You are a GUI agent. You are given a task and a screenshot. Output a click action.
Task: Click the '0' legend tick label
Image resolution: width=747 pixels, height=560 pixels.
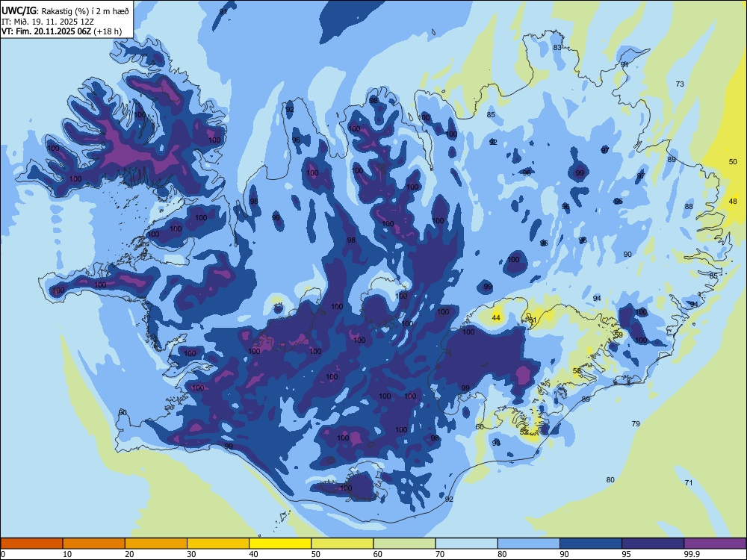pos(3,554)
